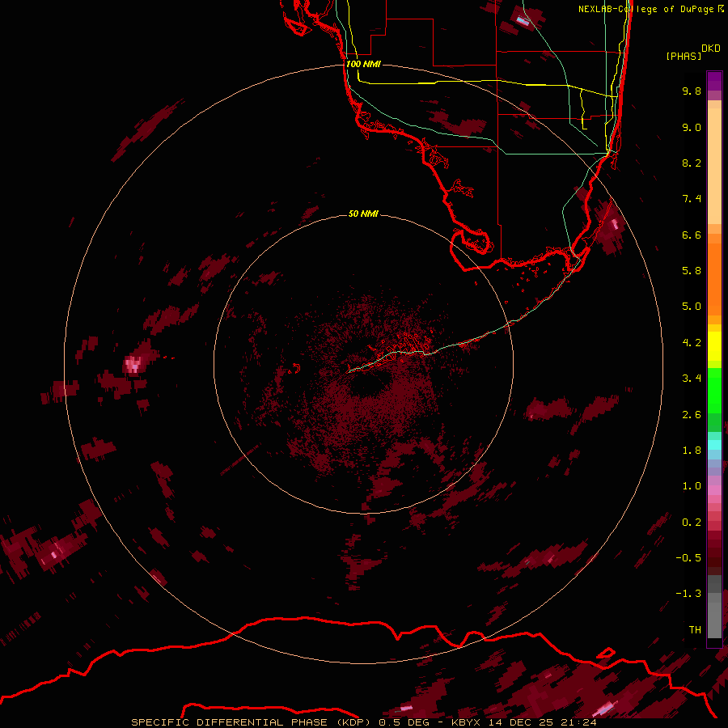The width and height of the screenshot is (728, 728).
Task: Click the TH label on color scale
Action: click(x=695, y=630)
